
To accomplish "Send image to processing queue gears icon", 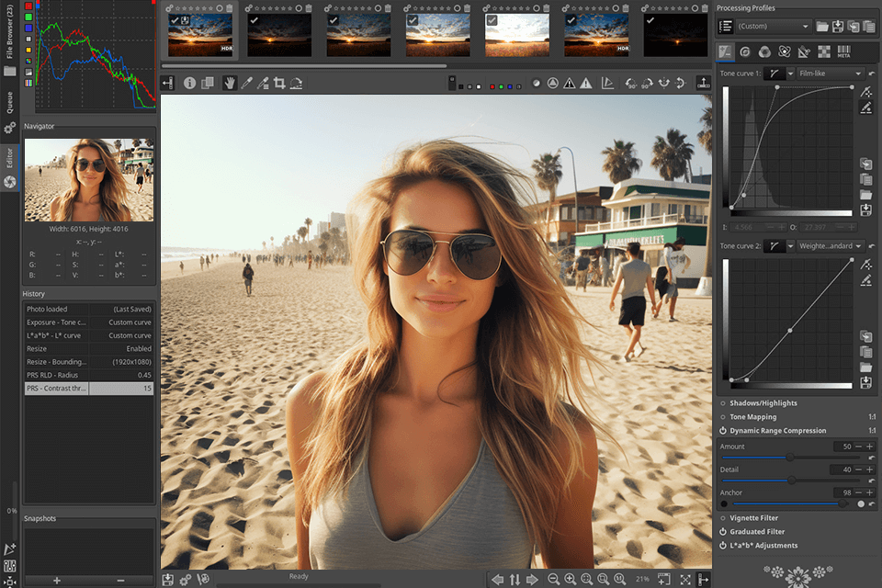I will click(x=185, y=579).
